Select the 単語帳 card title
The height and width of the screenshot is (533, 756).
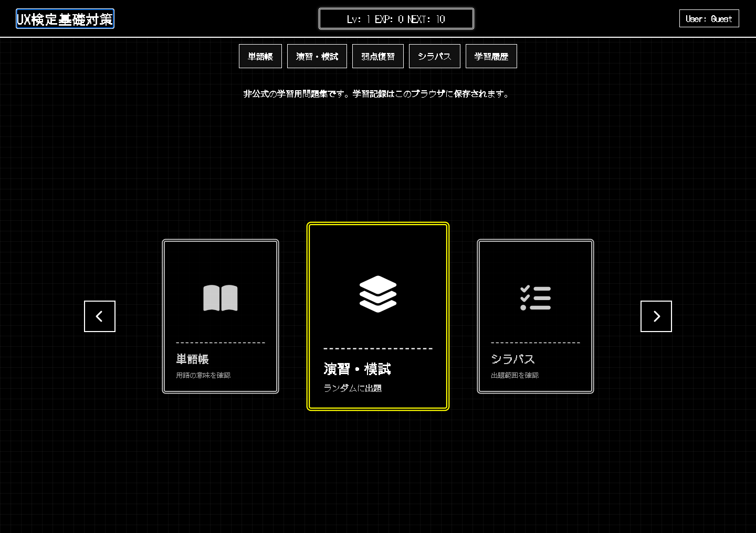[x=193, y=359]
